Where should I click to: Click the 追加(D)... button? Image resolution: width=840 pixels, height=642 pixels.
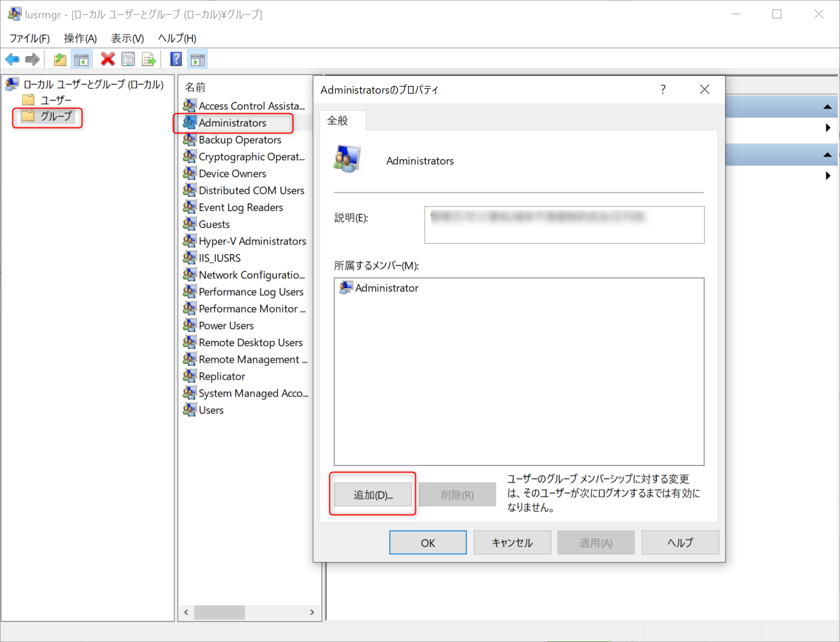[x=373, y=495]
